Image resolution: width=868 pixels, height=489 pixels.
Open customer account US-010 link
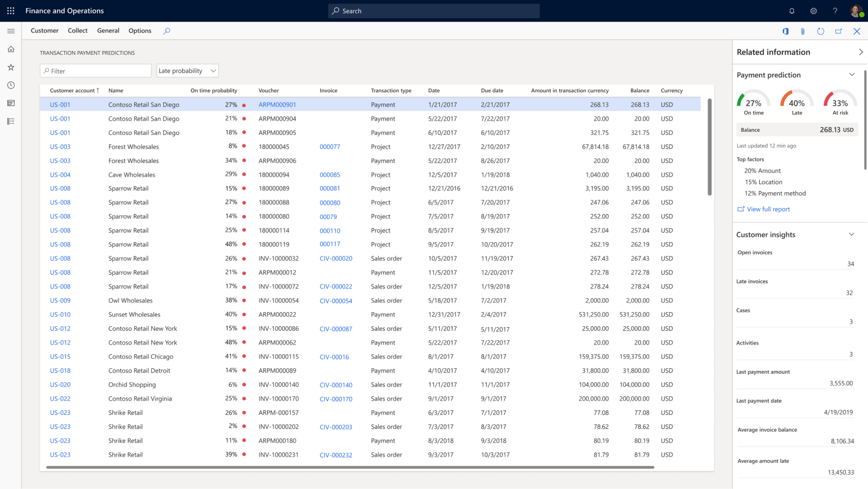pyautogui.click(x=60, y=314)
